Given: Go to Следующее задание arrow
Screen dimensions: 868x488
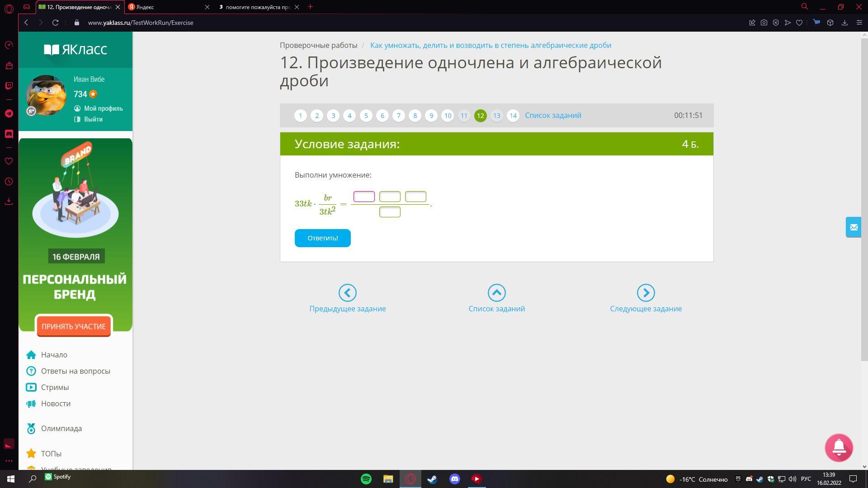Looking at the screenshot, I should click(646, 293).
